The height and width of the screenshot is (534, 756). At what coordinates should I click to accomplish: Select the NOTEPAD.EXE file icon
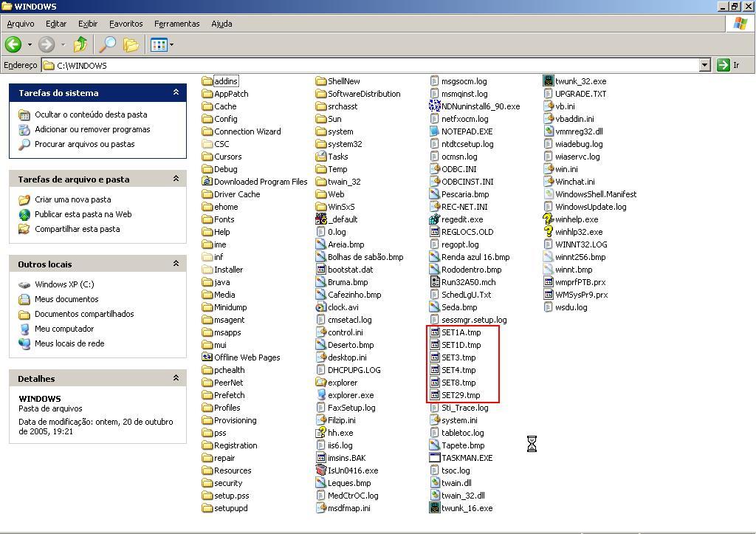pyautogui.click(x=434, y=131)
